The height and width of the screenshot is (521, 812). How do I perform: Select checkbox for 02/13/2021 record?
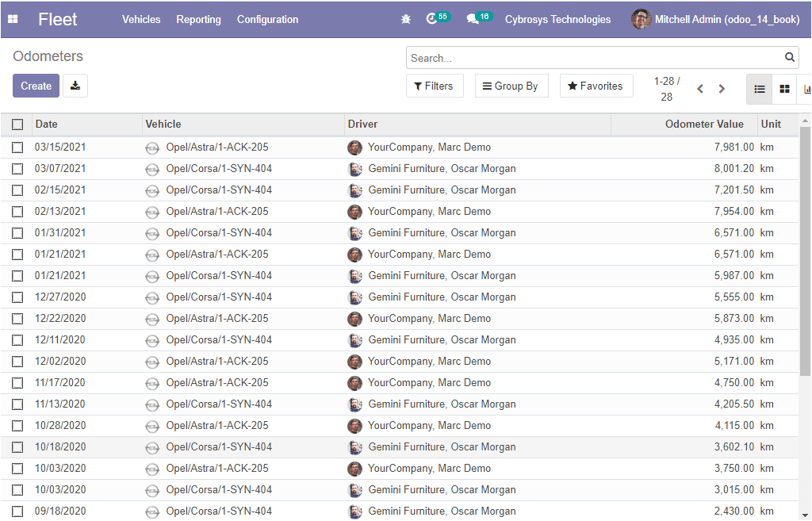[x=17, y=212]
